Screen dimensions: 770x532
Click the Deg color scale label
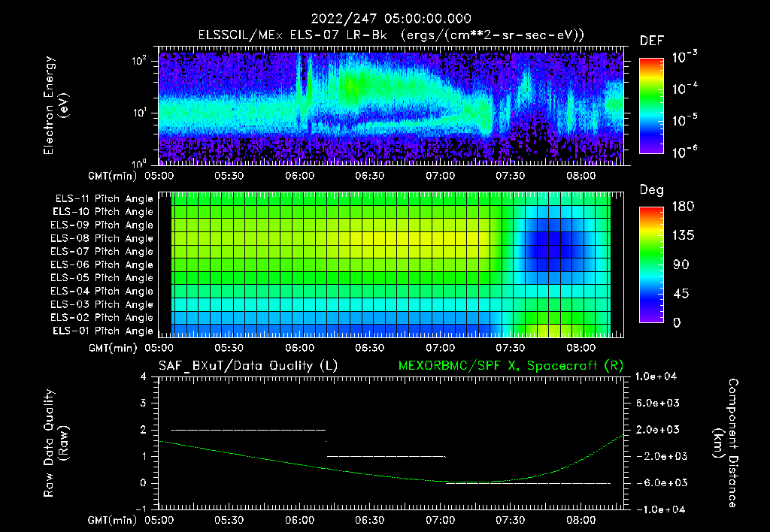[651, 190]
